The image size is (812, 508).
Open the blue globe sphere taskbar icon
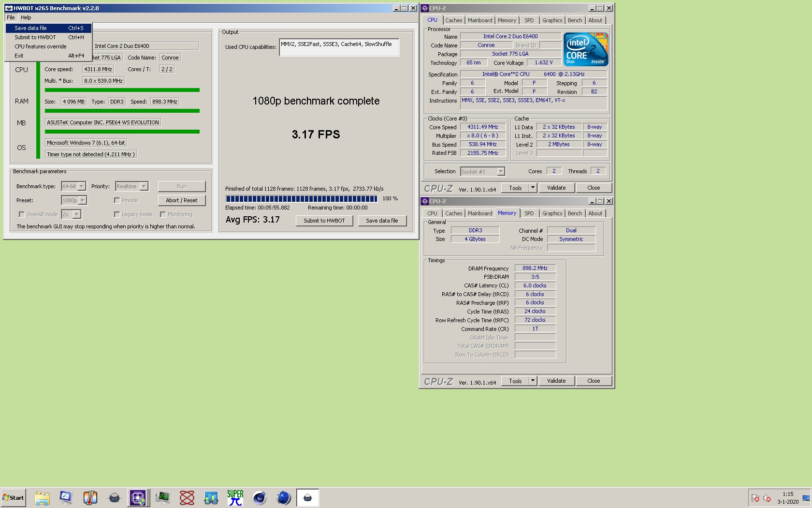pyautogui.click(x=284, y=498)
